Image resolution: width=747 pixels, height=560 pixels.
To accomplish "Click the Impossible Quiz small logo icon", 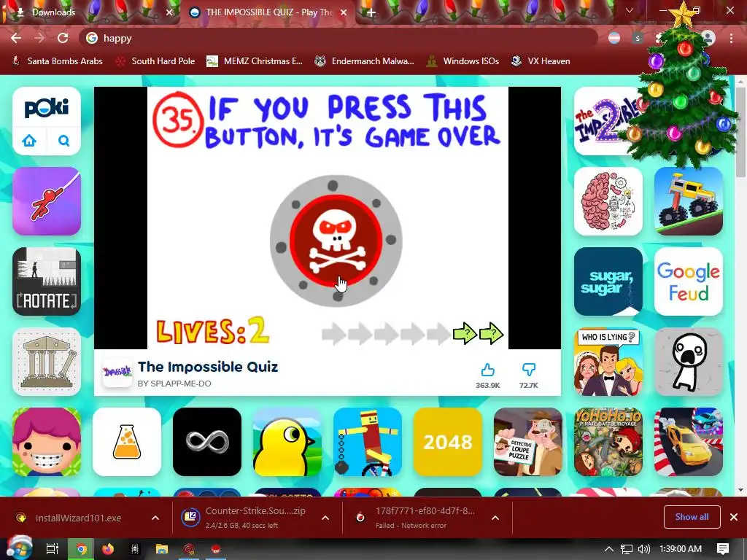I will 117,372.
